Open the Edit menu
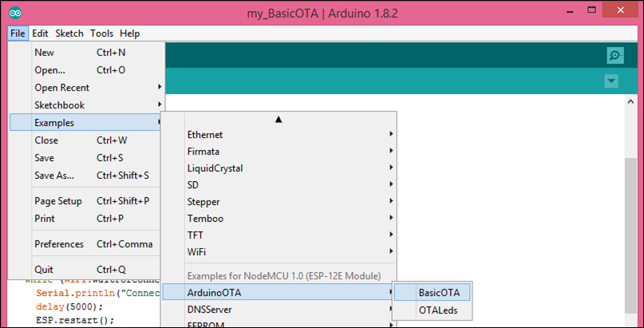The height and width of the screenshot is (328, 644). click(40, 34)
